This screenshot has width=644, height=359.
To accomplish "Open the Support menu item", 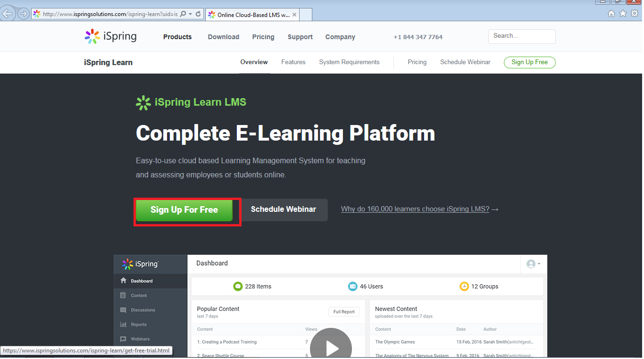I will 300,37.
